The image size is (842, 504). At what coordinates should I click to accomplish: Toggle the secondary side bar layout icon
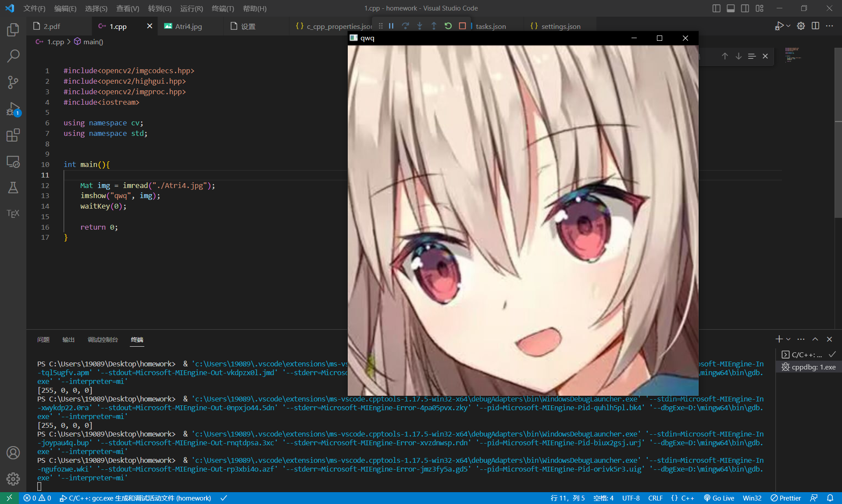point(745,8)
